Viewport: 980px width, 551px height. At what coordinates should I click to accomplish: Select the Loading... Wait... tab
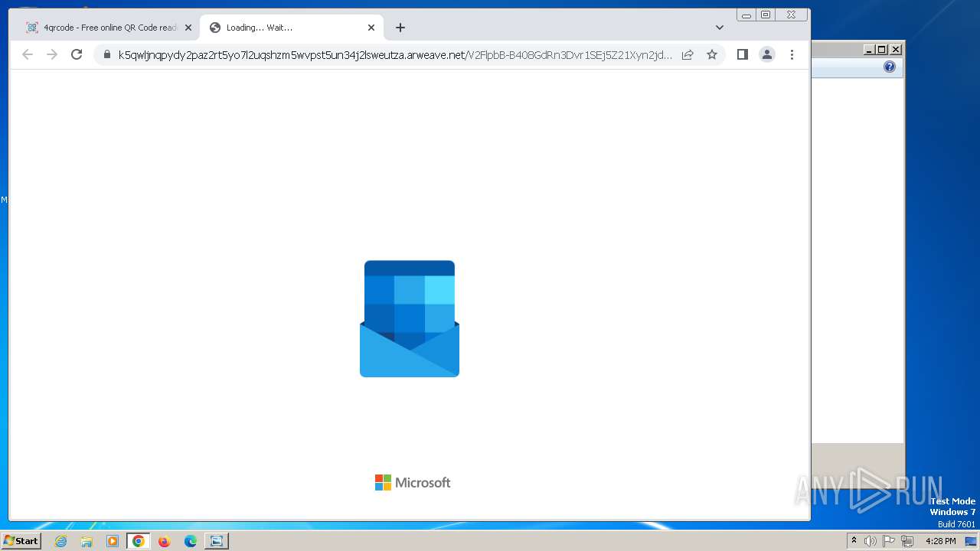[x=291, y=28]
